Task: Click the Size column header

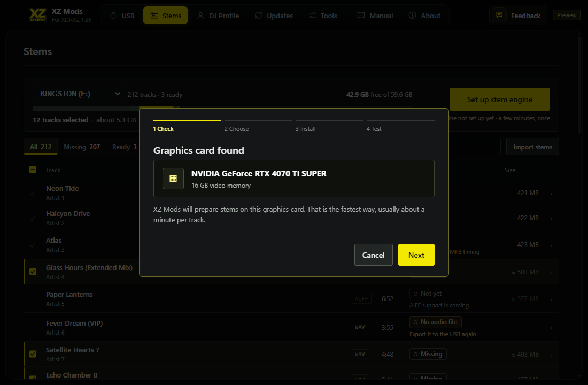Action: 510,170
